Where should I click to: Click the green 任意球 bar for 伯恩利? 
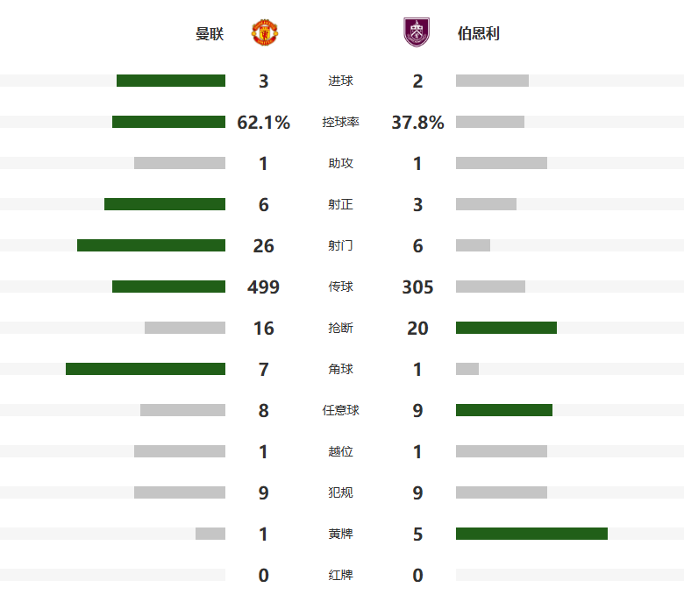pyautogui.click(x=504, y=410)
